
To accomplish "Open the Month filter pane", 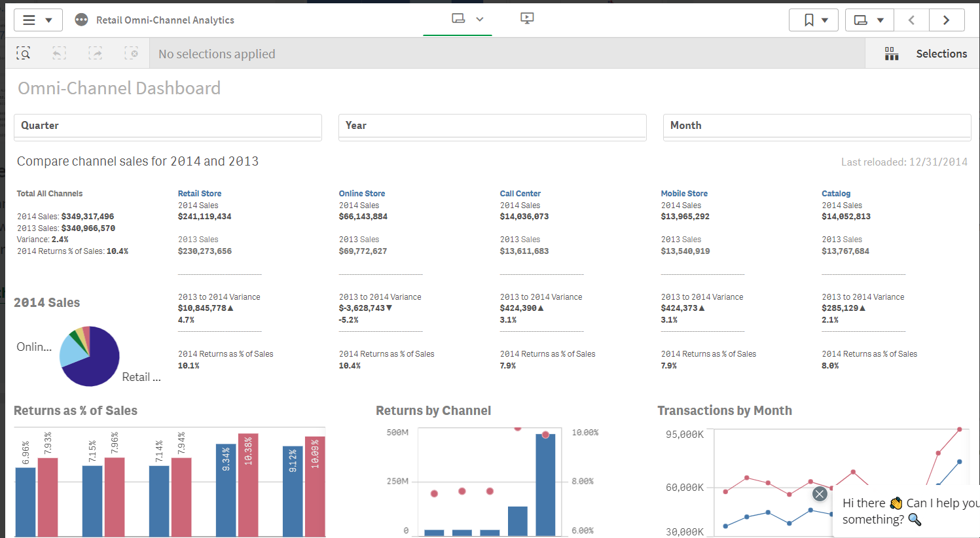I will coord(816,126).
